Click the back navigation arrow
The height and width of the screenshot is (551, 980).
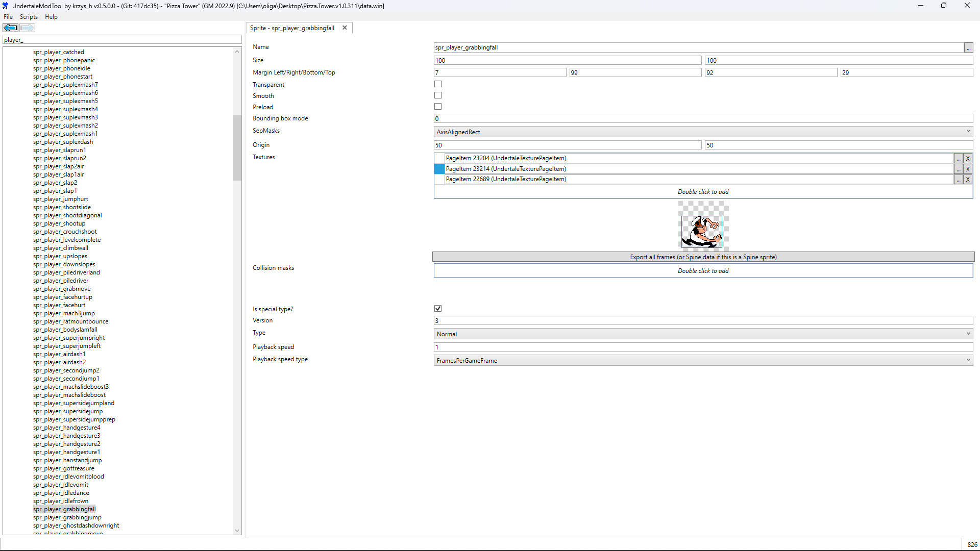[10, 28]
